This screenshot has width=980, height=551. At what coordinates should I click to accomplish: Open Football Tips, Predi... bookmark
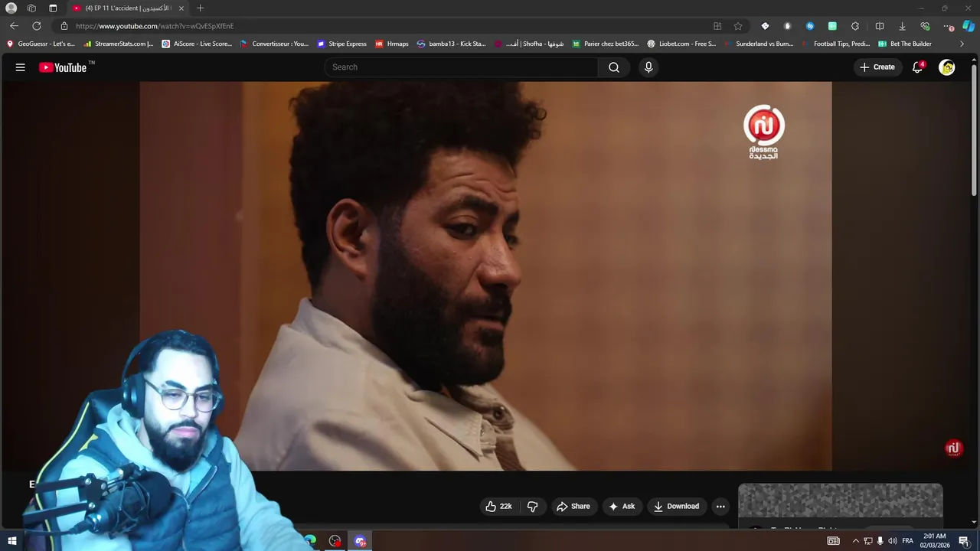click(836, 44)
